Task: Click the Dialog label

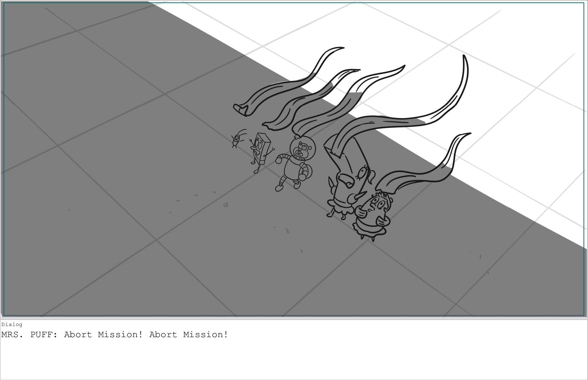Action: click(12, 325)
